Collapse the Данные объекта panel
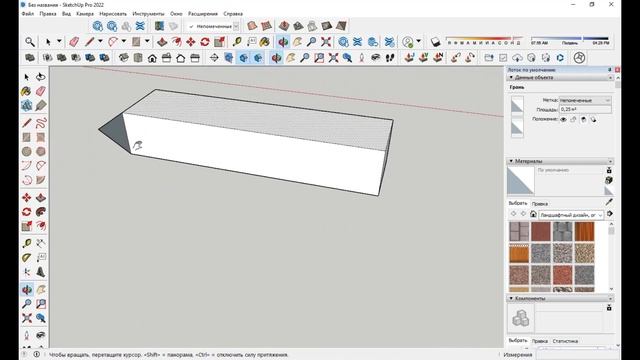The height and width of the screenshot is (360, 640). [511, 78]
